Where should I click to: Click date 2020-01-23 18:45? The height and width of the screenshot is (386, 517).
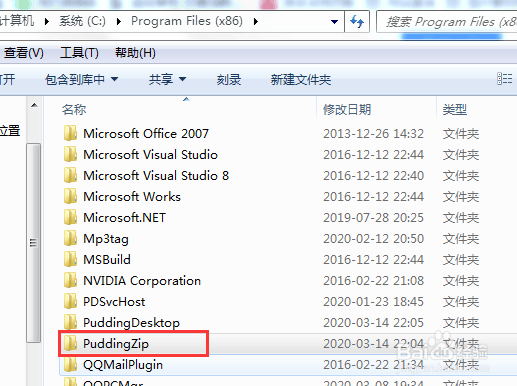click(x=373, y=302)
